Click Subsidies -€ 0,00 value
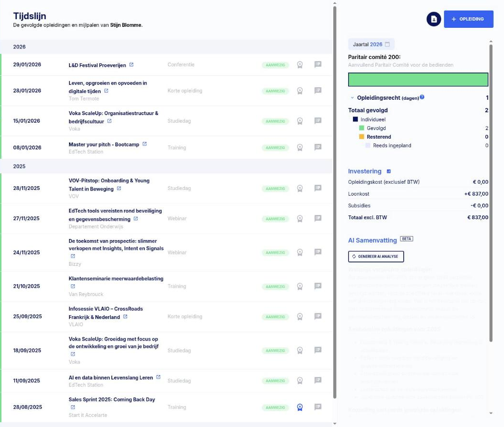The height and width of the screenshot is (427, 504). point(479,205)
